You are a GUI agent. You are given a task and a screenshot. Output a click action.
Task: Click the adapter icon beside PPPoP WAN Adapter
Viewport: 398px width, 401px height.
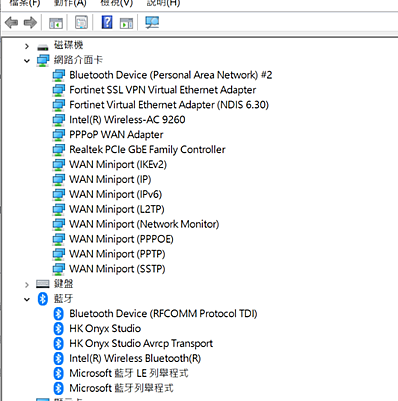point(59,135)
